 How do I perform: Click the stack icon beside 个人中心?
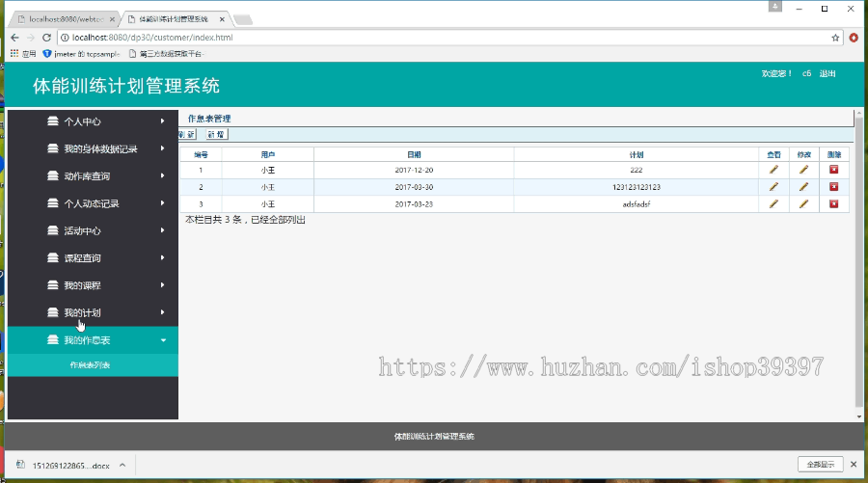(53, 121)
